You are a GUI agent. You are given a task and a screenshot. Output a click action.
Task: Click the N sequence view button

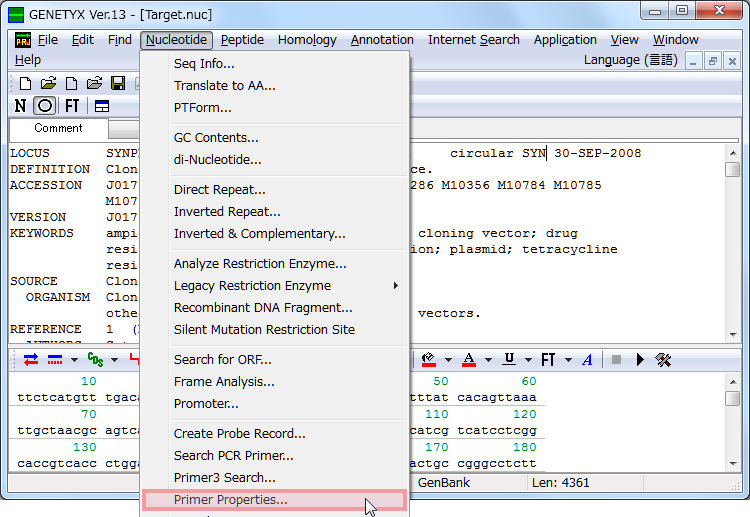(x=20, y=106)
